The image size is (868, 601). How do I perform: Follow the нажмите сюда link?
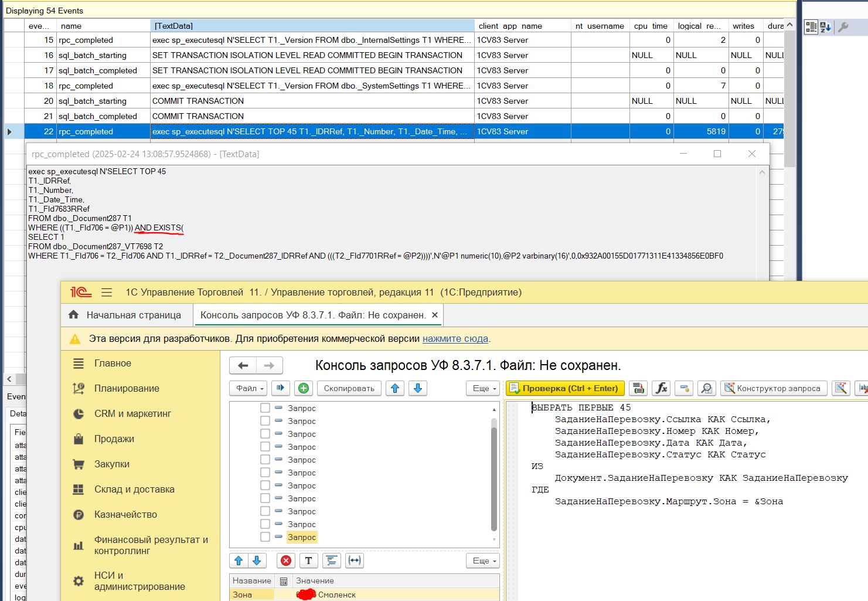[x=455, y=338]
